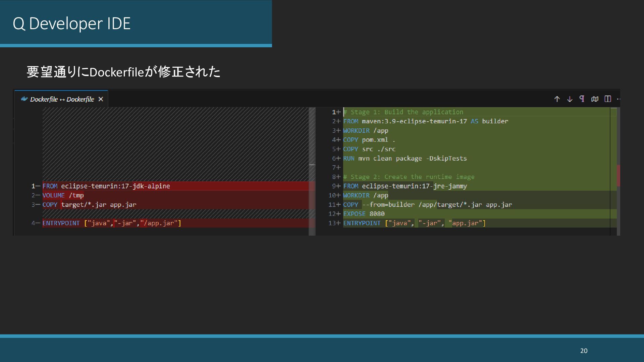
Task: Go to previous change with the up arrow
Action: point(557,99)
